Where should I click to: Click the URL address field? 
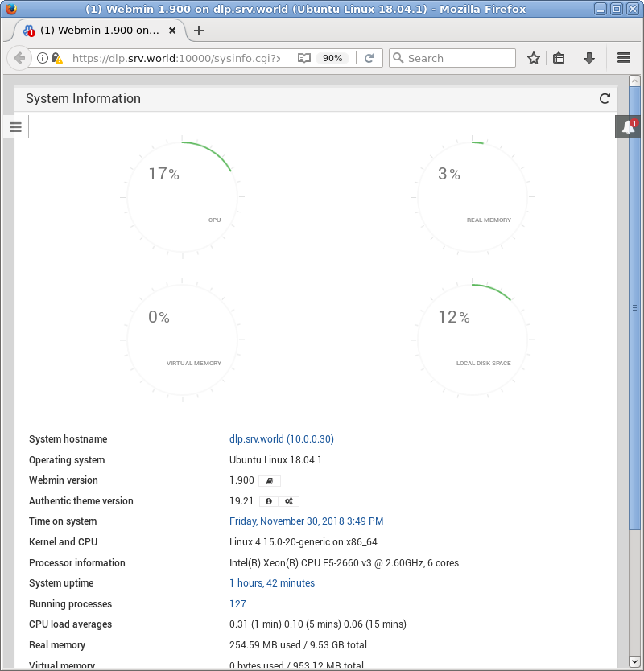(176, 58)
